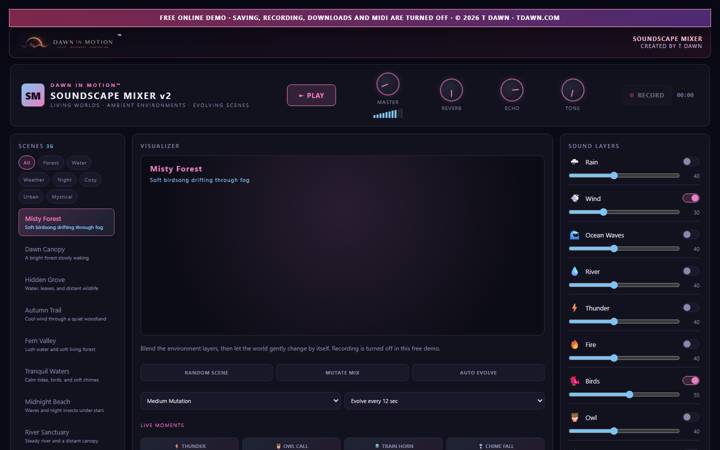Trigger the Thunder live moment
This screenshot has width=720, height=450.
(190, 444)
